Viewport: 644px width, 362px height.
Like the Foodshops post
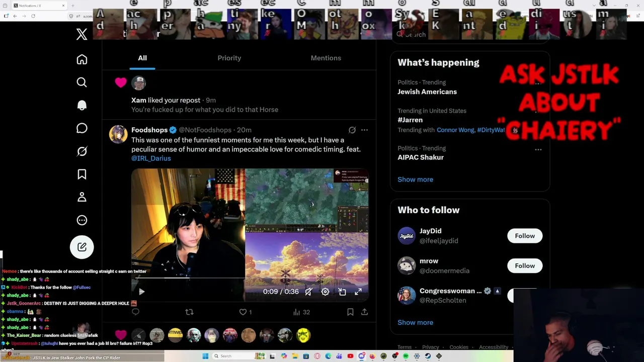(x=246, y=312)
